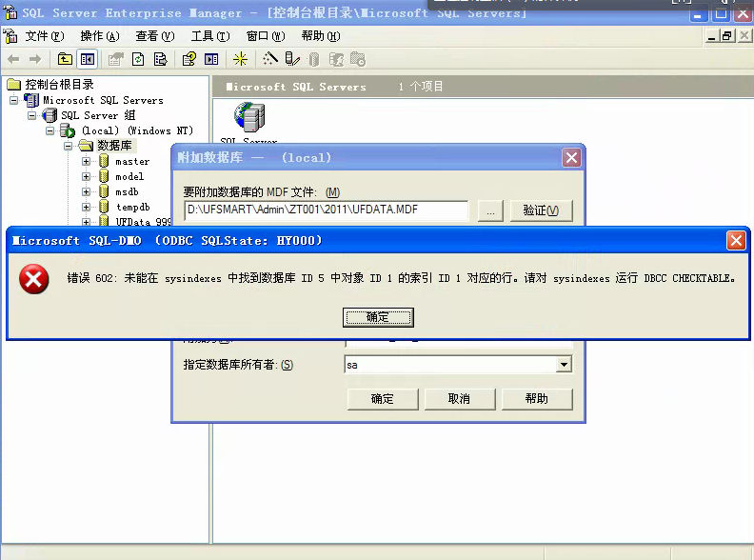Collapse the (local) (Windows NT) node
754x560 pixels.
click(50, 130)
